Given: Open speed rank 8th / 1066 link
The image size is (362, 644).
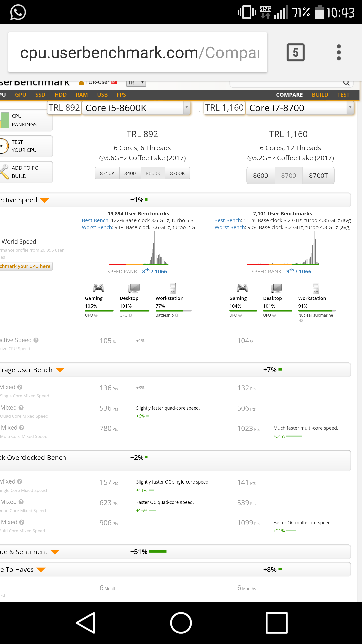Looking at the screenshot, I should 154,271.
